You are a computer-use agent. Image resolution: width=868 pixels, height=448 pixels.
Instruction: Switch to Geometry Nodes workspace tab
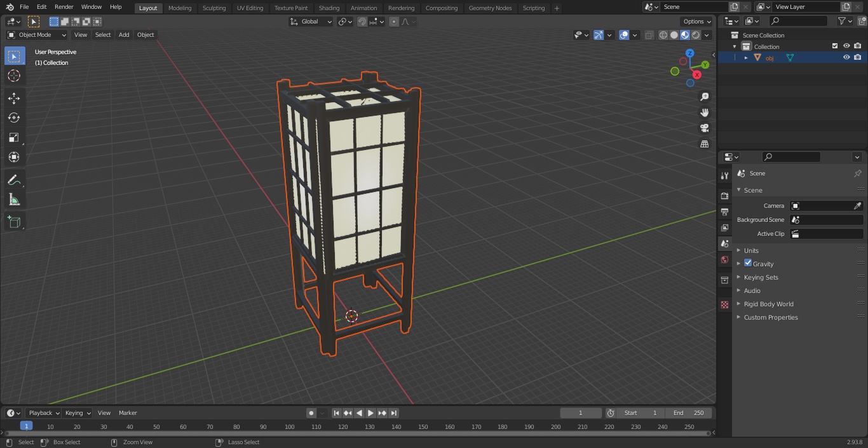[x=490, y=8]
